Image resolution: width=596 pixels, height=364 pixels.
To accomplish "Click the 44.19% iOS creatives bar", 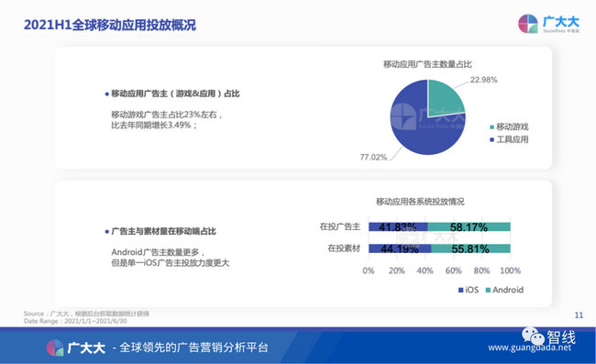I will (x=400, y=248).
